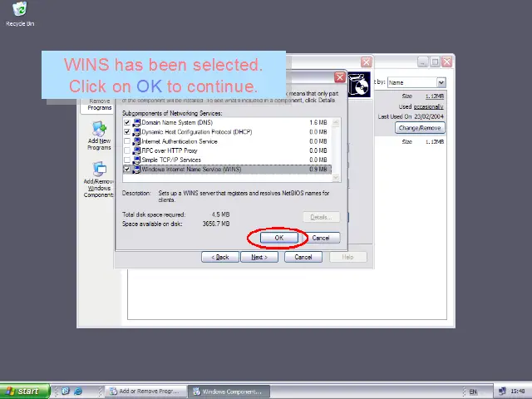This screenshot has width=532, height=399.
Task: Switch to Add or Remove Programs taskbar button
Action: tap(146, 392)
